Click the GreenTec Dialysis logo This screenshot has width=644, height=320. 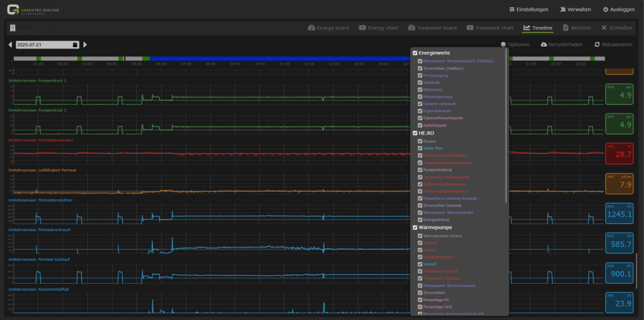tap(34, 9)
